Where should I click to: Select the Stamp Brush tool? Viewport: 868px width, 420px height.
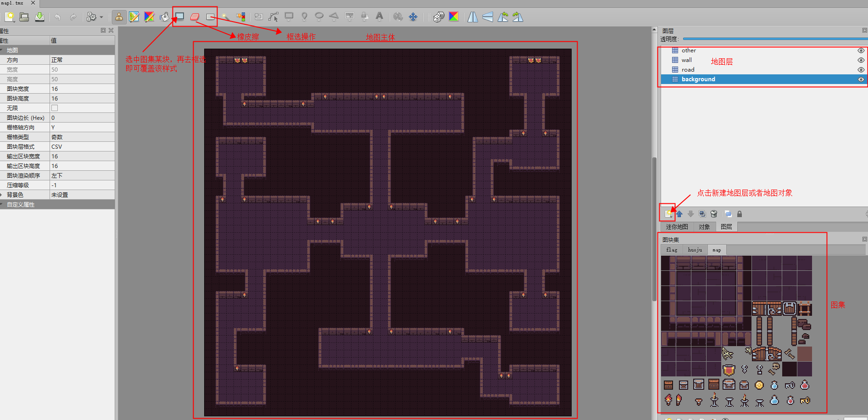click(x=119, y=17)
